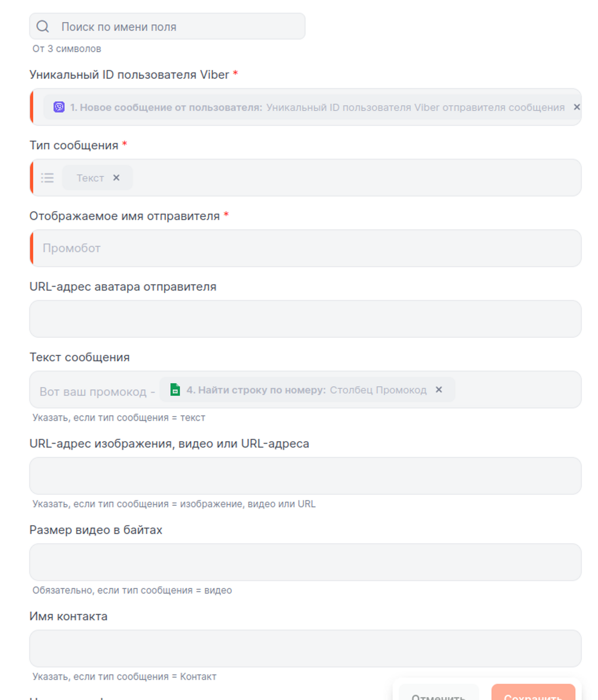Image resolution: width=598 pixels, height=700 pixels.
Task: Click the list icon in message type
Action: pyautogui.click(x=47, y=178)
